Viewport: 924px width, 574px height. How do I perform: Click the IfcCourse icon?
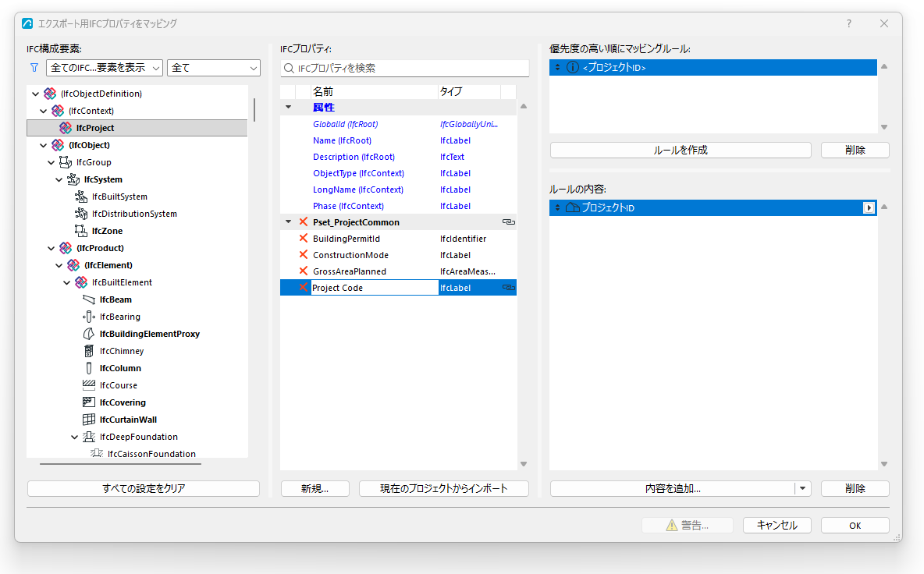[89, 385]
